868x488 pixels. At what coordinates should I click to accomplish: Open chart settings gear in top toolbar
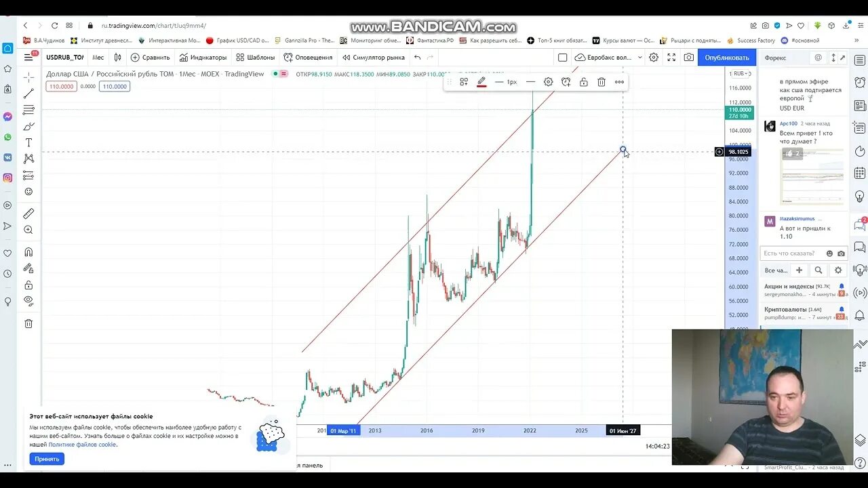[654, 57]
